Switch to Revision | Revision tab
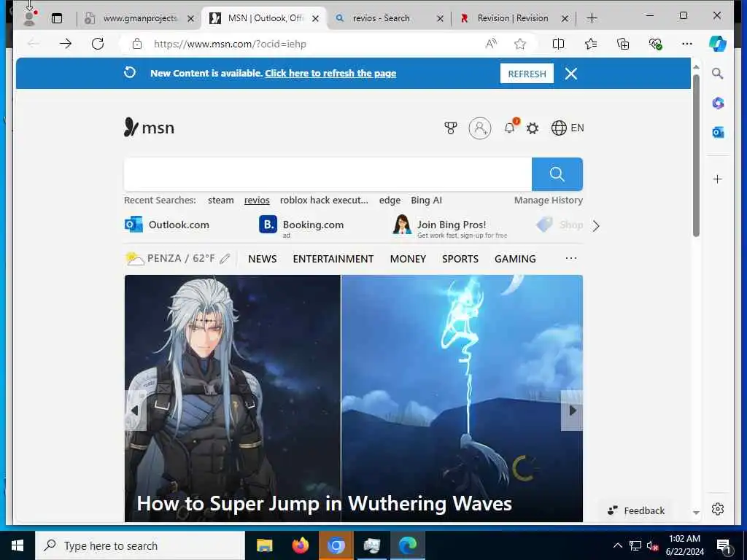The width and height of the screenshot is (747, 560). pos(513,18)
